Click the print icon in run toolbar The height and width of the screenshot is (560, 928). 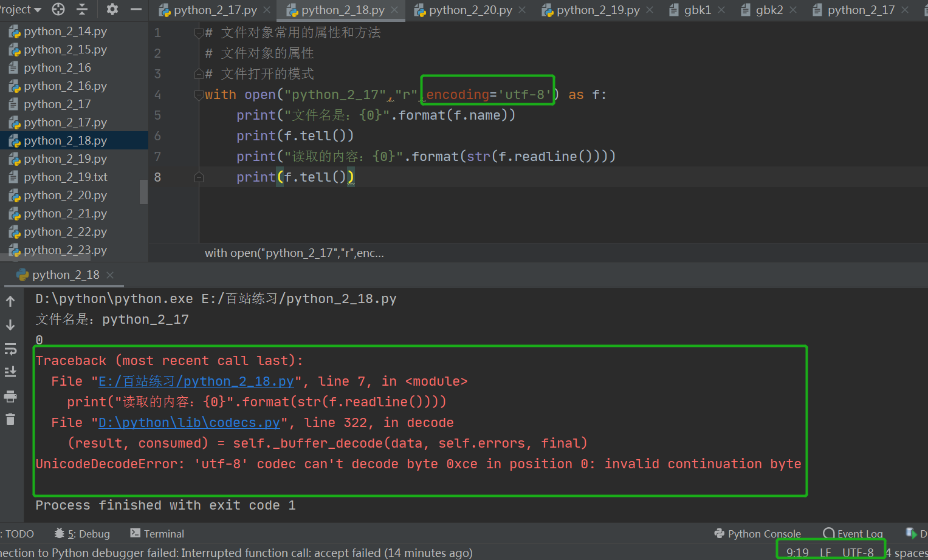pyautogui.click(x=10, y=397)
